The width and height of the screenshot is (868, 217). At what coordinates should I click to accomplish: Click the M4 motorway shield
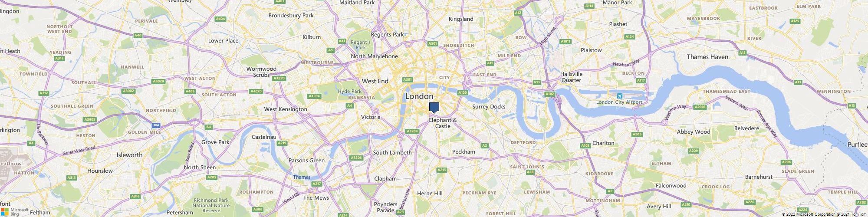pos(157,125)
